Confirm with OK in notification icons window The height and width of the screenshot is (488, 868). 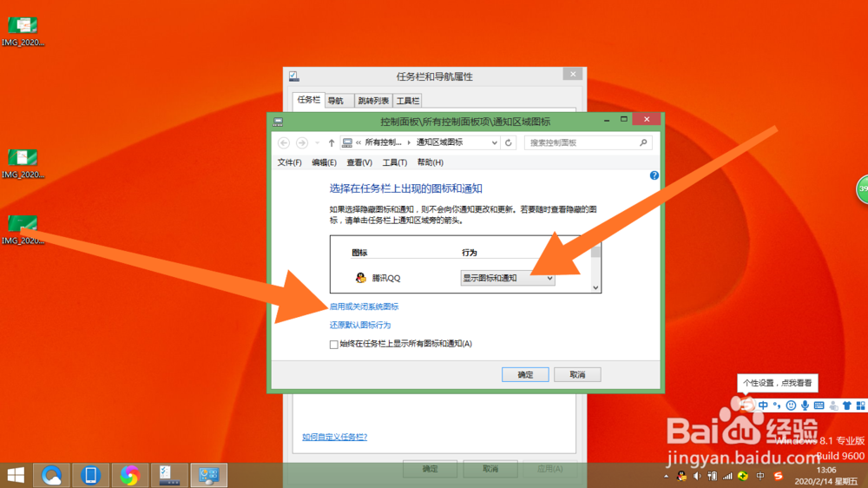pyautogui.click(x=525, y=374)
